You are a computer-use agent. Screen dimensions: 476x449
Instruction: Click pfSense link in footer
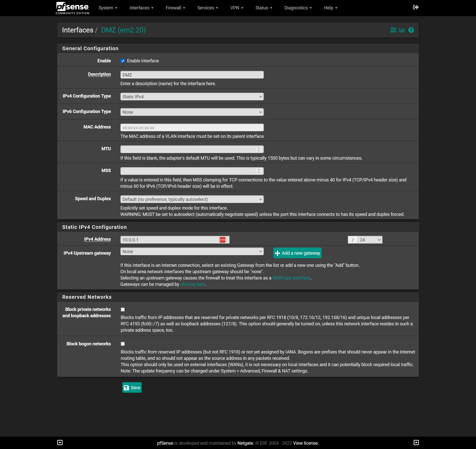coord(165,443)
